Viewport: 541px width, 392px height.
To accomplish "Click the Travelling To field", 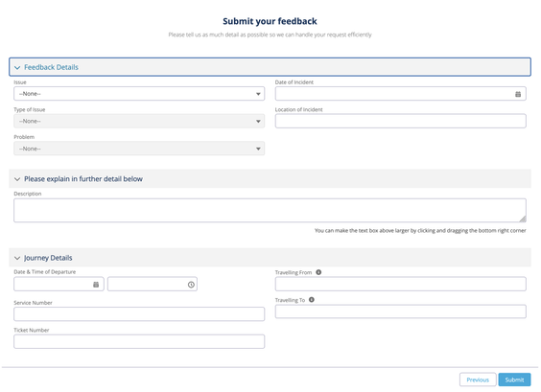I will point(401,311).
